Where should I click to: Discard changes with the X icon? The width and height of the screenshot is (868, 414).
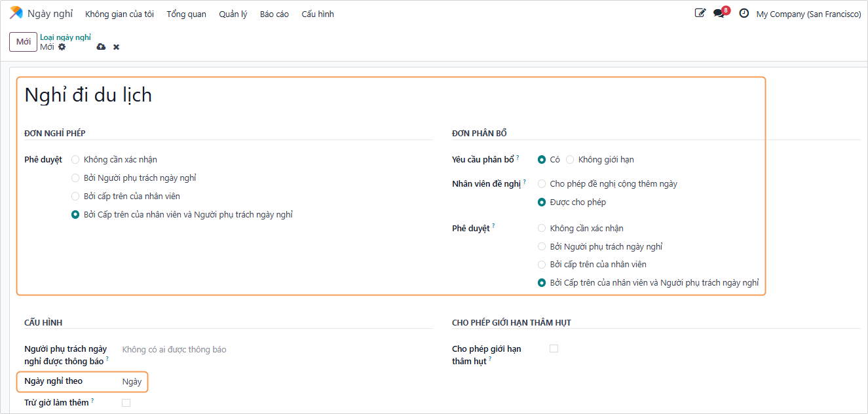(x=116, y=47)
